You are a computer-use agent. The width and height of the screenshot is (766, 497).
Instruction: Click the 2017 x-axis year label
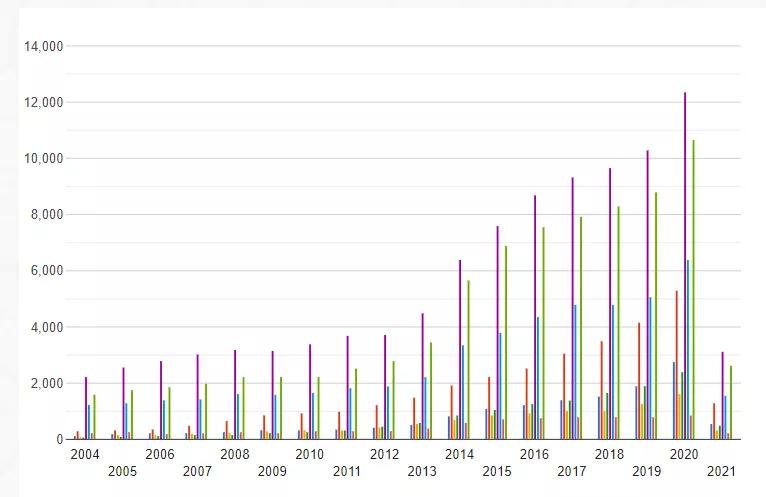(572, 472)
